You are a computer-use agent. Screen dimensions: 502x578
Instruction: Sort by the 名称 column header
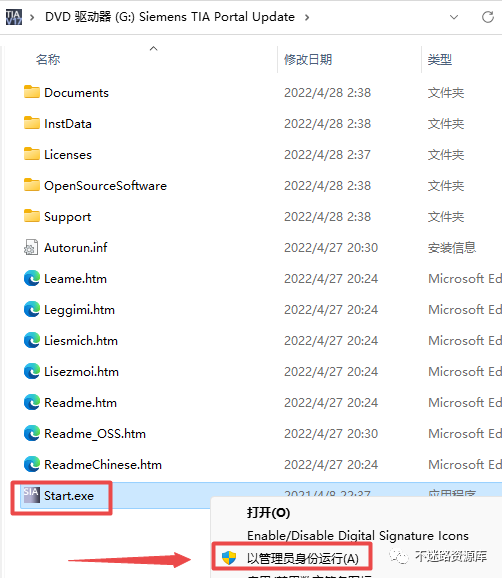pyautogui.click(x=48, y=59)
